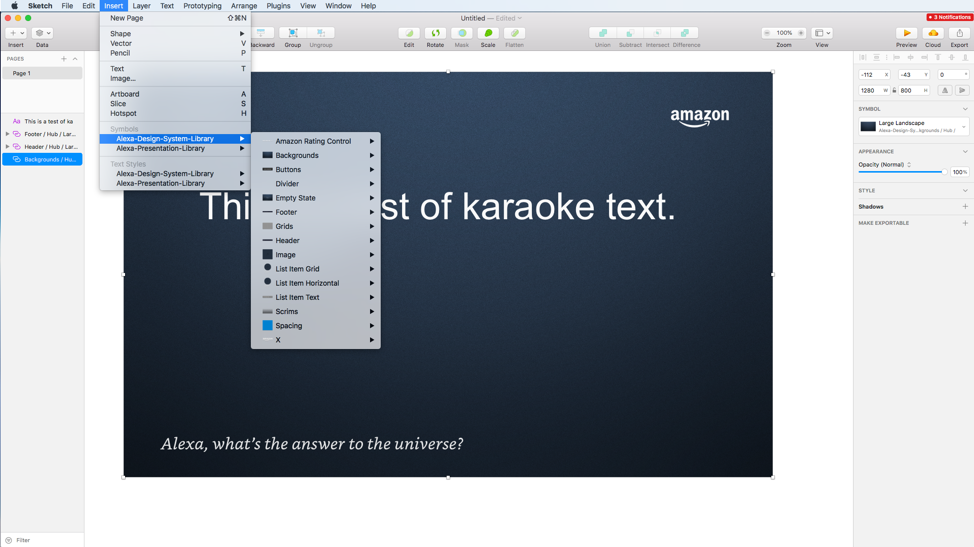974x547 pixels.
Task: Select Page 1 in pages list
Action: click(x=42, y=73)
